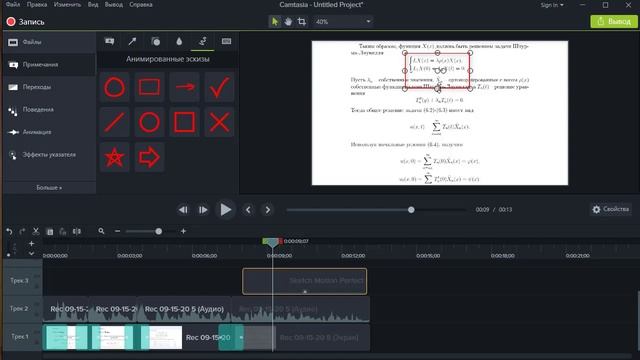Pick the hand-drawn circle sketch
The image size is (640, 360).
114,87
